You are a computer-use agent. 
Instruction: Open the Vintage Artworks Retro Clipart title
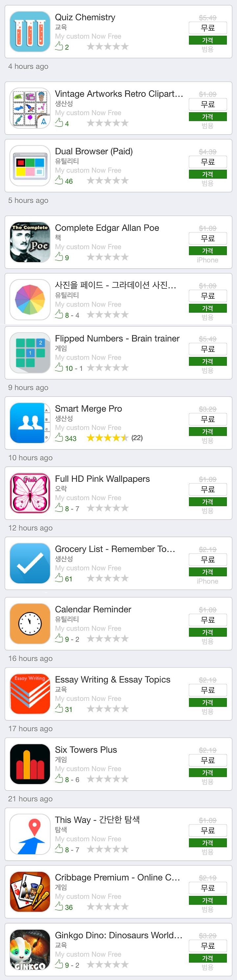(119, 94)
